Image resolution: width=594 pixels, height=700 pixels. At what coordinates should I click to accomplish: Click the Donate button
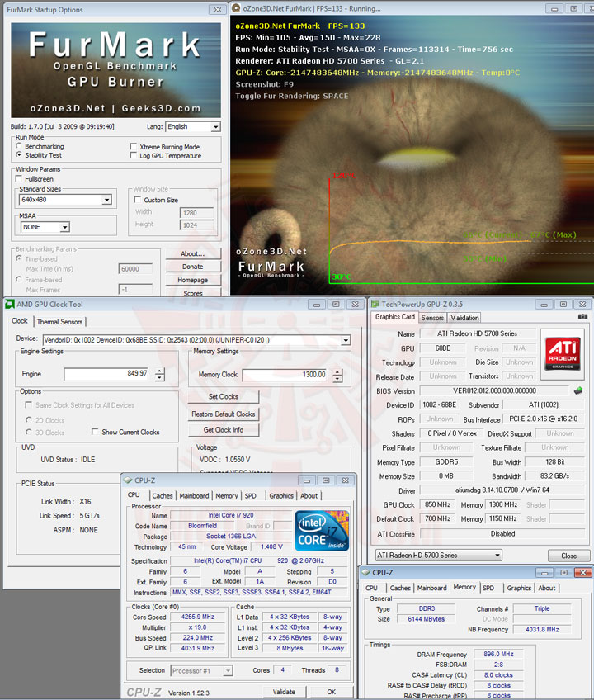coord(193,267)
